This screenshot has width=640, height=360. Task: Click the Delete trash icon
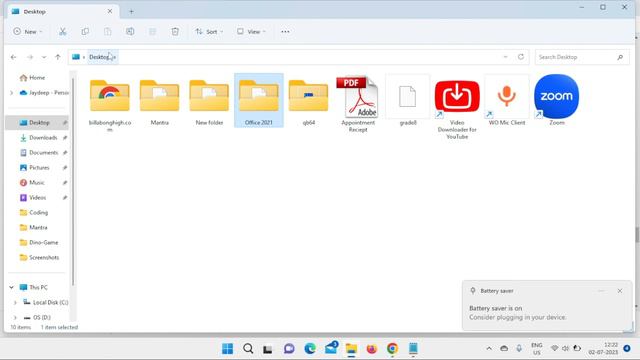(175, 31)
